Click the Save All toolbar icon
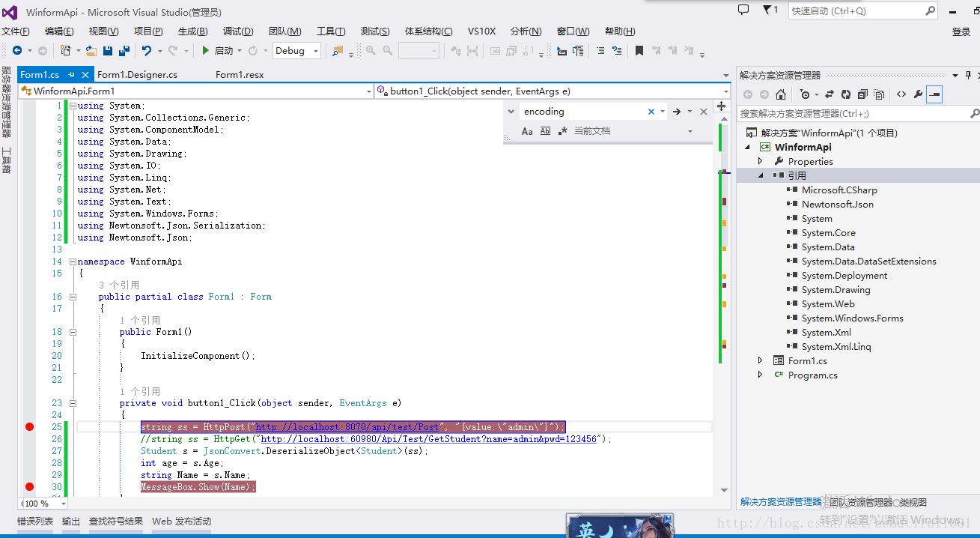This screenshot has width=980, height=538. [124, 51]
